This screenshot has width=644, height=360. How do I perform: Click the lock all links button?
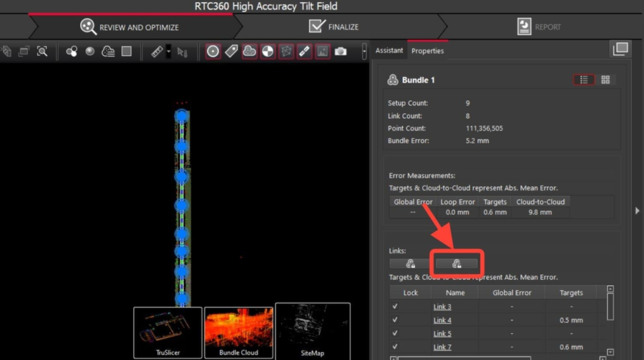(x=411, y=263)
